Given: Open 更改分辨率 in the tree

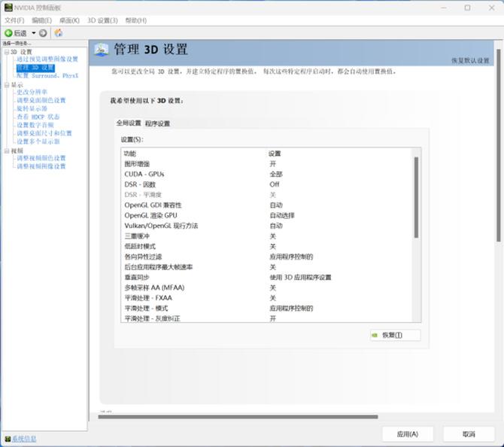Looking at the screenshot, I should (x=32, y=93).
